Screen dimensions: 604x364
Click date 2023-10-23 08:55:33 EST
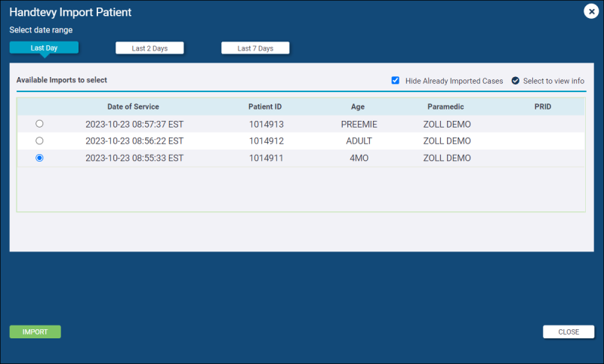[134, 158]
